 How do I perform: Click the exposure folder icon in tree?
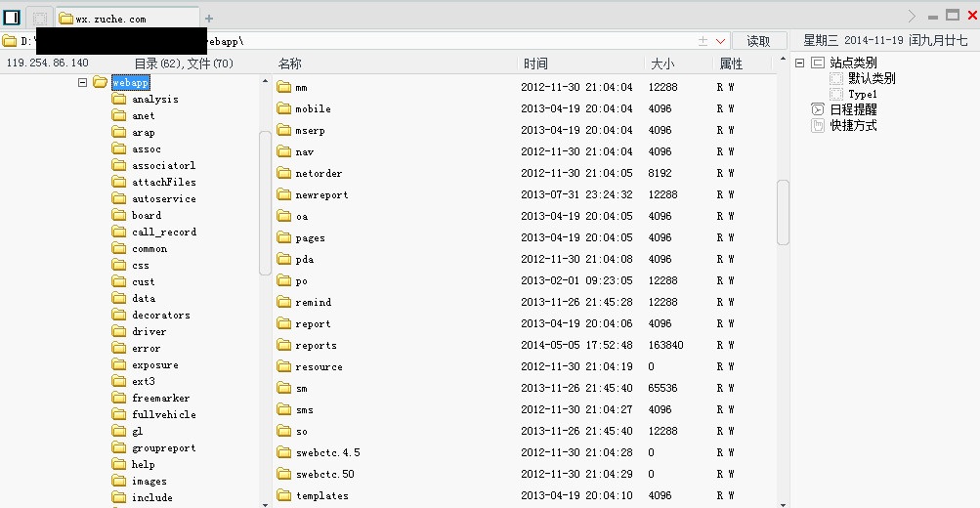(119, 364)
